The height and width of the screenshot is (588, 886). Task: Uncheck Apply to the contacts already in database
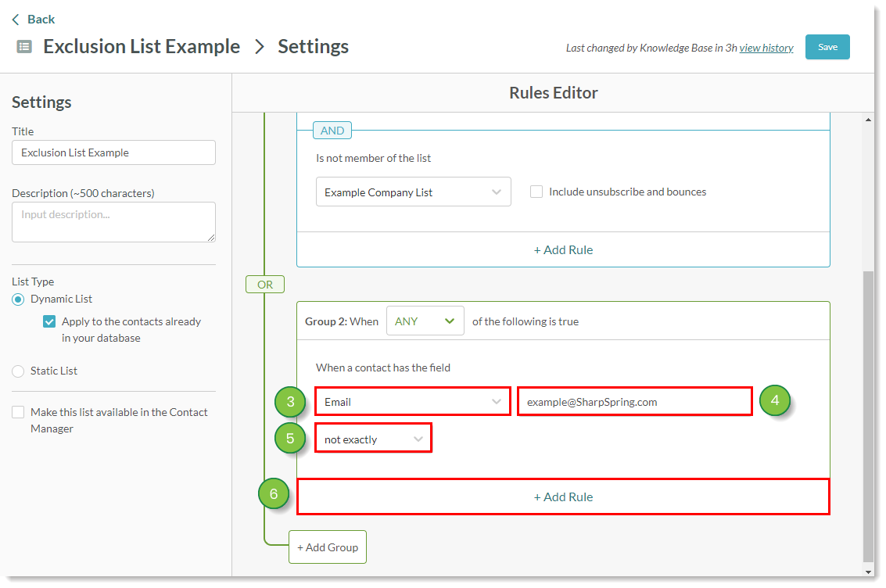click(49, 321)
